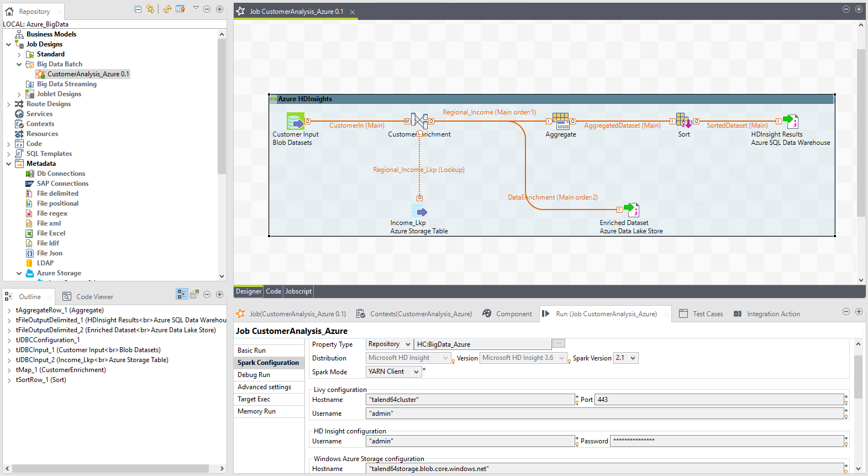
Task: Select the HDInsight Results output component icon
Action: [x=791, y=121]
